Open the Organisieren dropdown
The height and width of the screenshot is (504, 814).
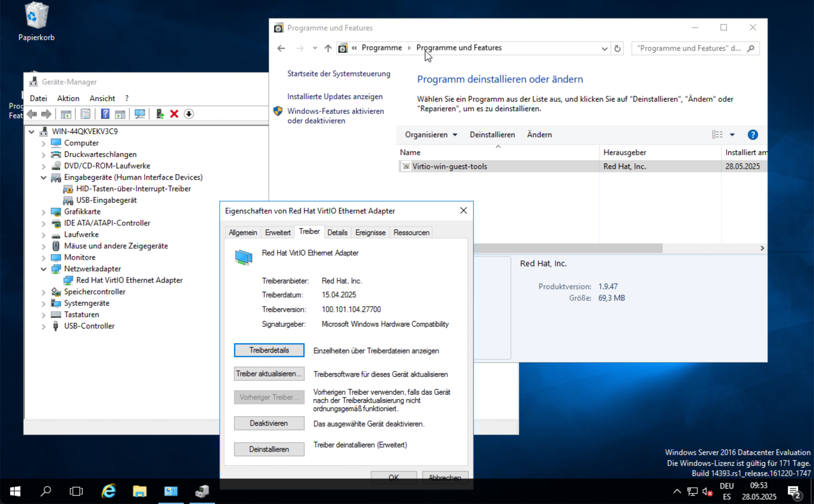coord(431,135)
